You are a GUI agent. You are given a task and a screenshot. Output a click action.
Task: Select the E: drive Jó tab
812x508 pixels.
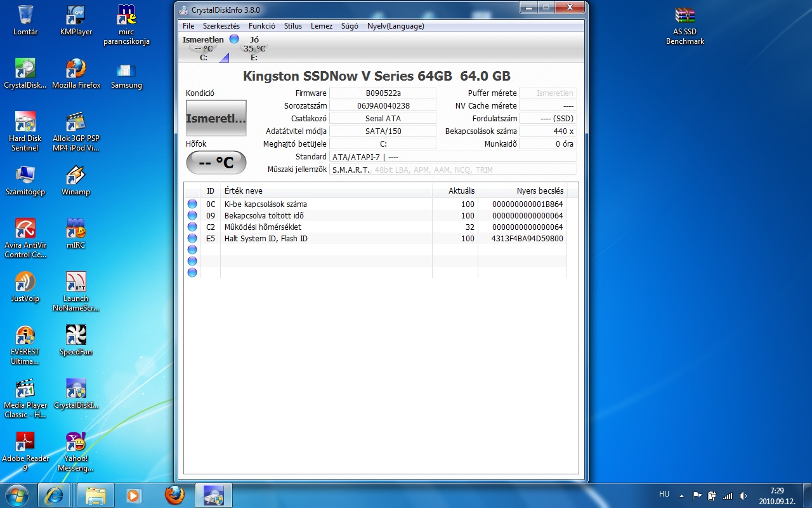pos(254,48)
